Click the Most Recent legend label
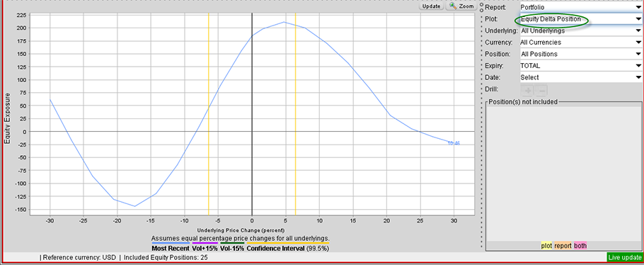This screenshot has width=644, height=265. (x=171, y=249)
